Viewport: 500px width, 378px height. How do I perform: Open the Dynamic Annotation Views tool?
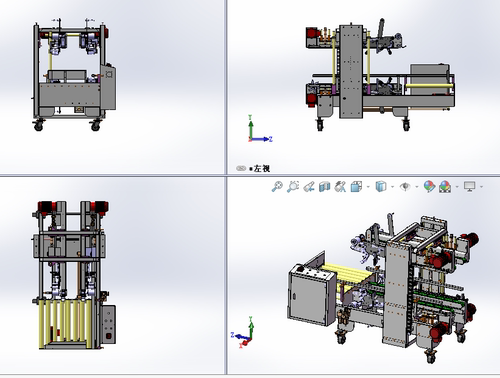tap(340, 186)
